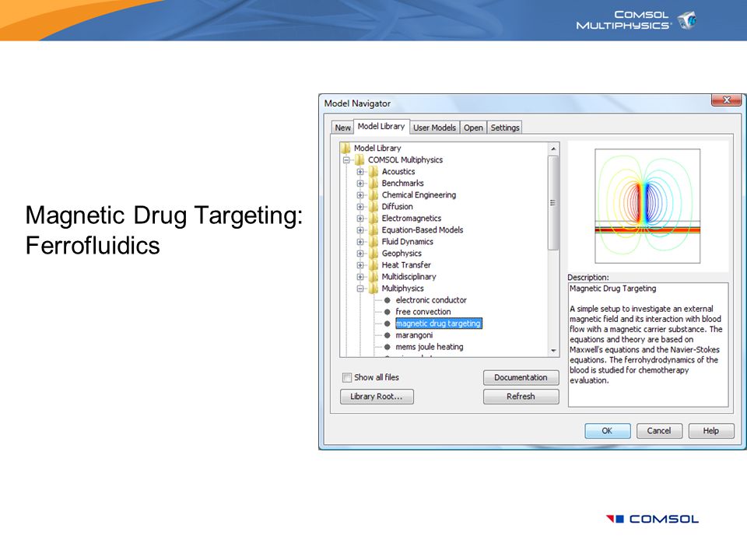Click the Equation-Based Models folder icon
747x560 pixels.
tap(374, 230)
